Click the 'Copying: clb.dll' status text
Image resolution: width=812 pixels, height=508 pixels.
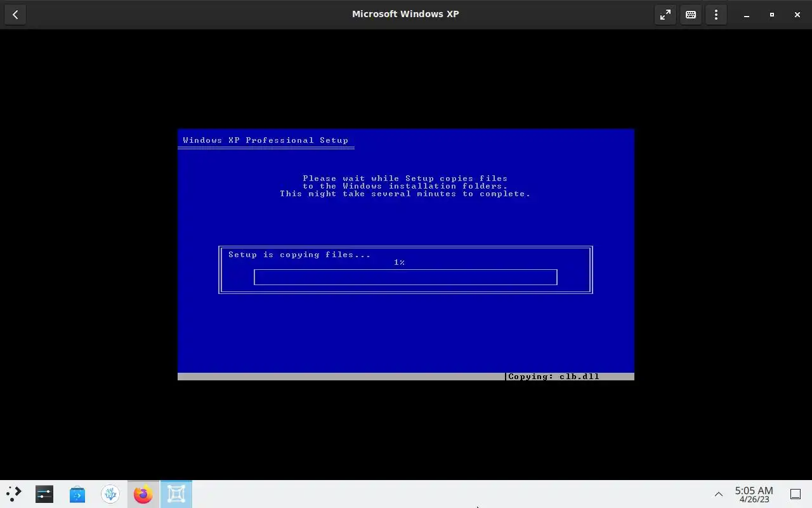554,377
